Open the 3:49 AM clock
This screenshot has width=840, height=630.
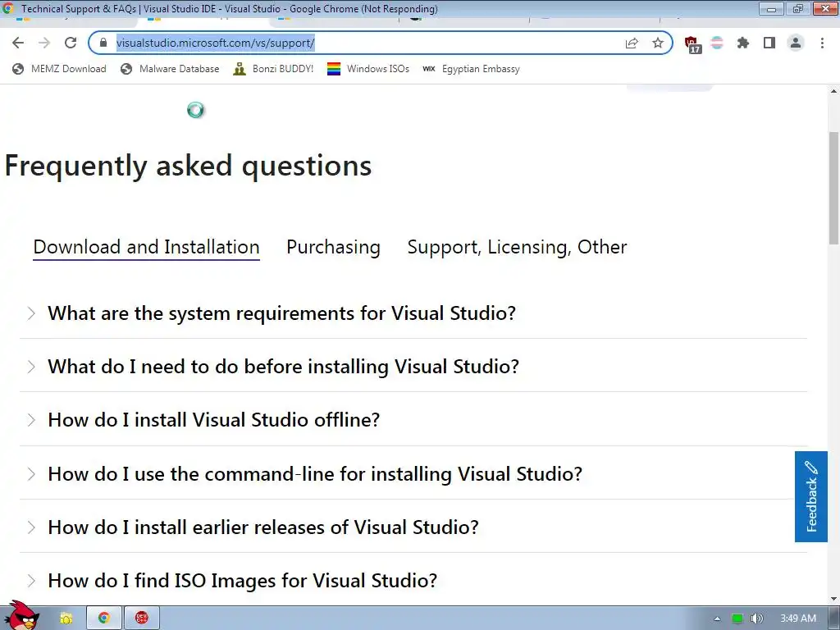[x=798, y=619]
